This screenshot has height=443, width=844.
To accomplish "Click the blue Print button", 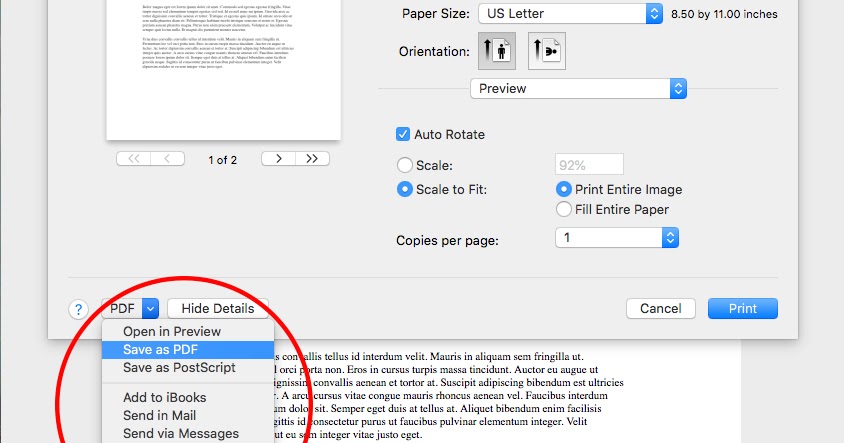I will (x=743, y=308).
